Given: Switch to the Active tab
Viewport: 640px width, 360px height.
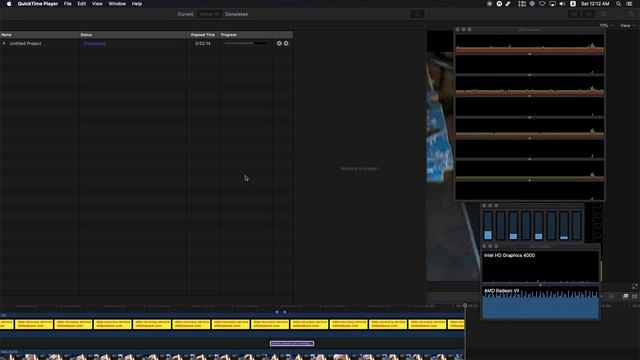Looking at the screenshot, I should 209,14.
